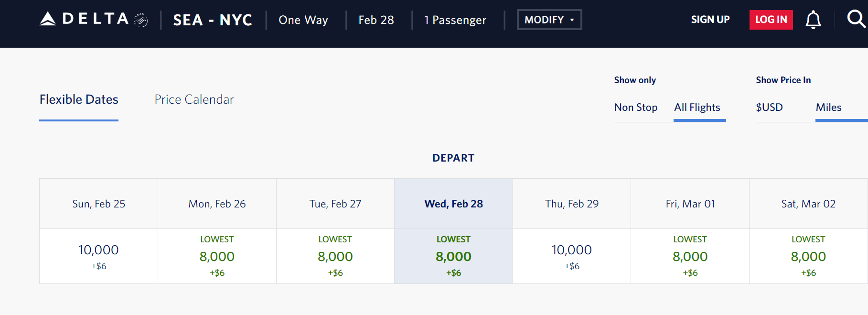Viewport: 868px width, 315px height.
Task: Expand the MODIFY dropdown
Action: (549, 20)
